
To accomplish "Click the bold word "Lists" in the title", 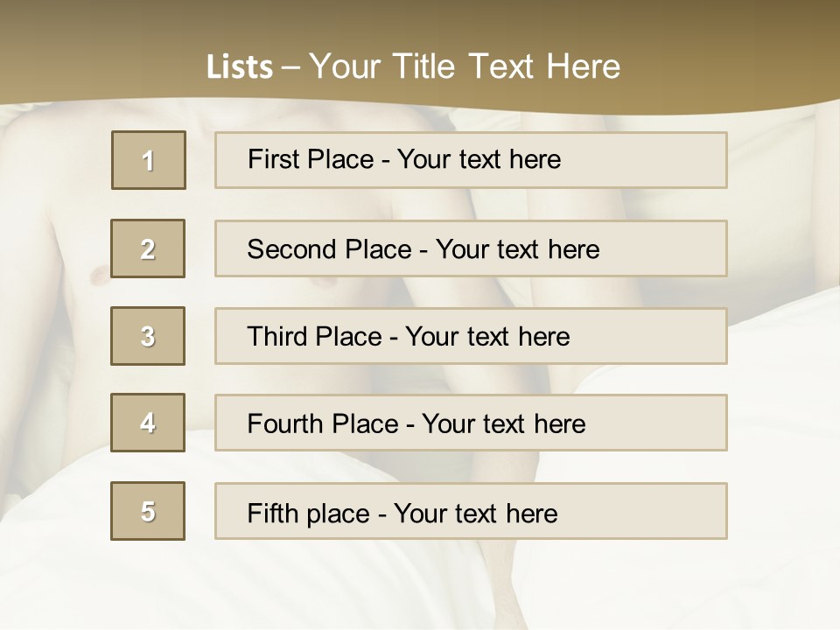I will [x=240, y=67].
